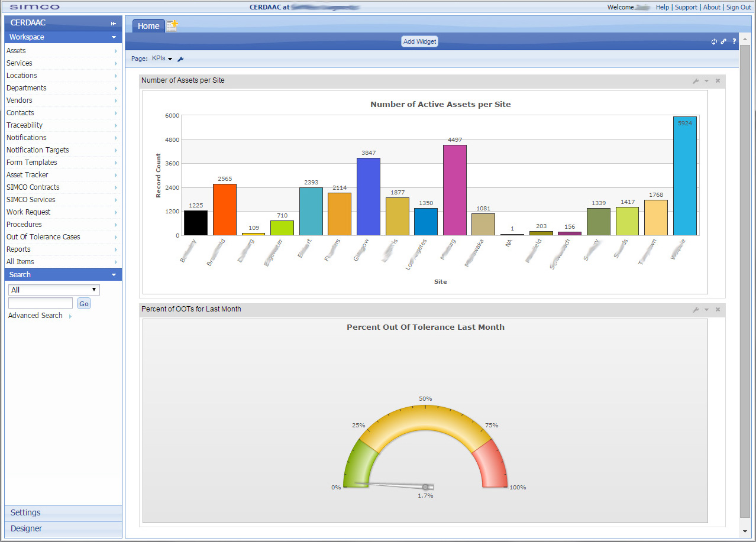
Task: Refresh the dashboard with the sync icon
Action: 714,41
